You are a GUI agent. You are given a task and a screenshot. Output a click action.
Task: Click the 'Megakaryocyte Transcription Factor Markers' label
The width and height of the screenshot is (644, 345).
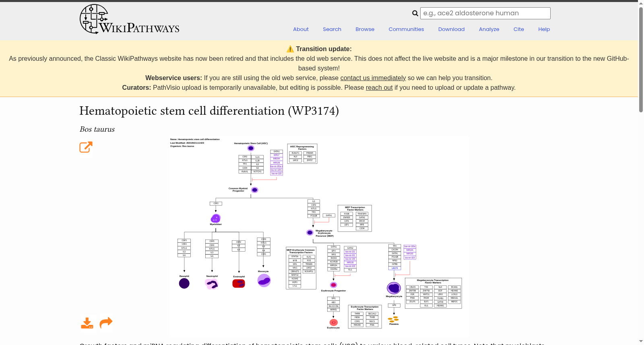433,281
